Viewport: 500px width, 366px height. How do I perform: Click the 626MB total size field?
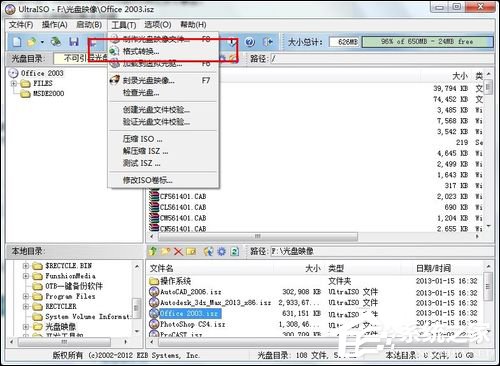(345, 42)
